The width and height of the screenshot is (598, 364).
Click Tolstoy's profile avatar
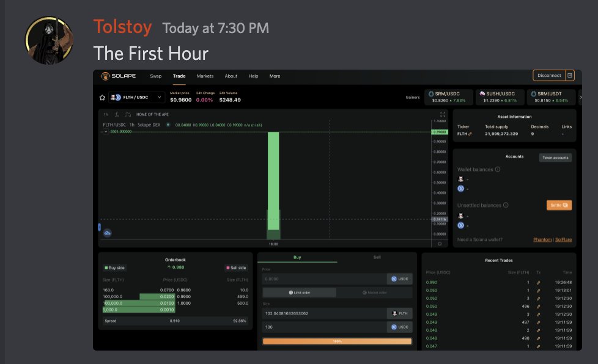pos(49,40)
